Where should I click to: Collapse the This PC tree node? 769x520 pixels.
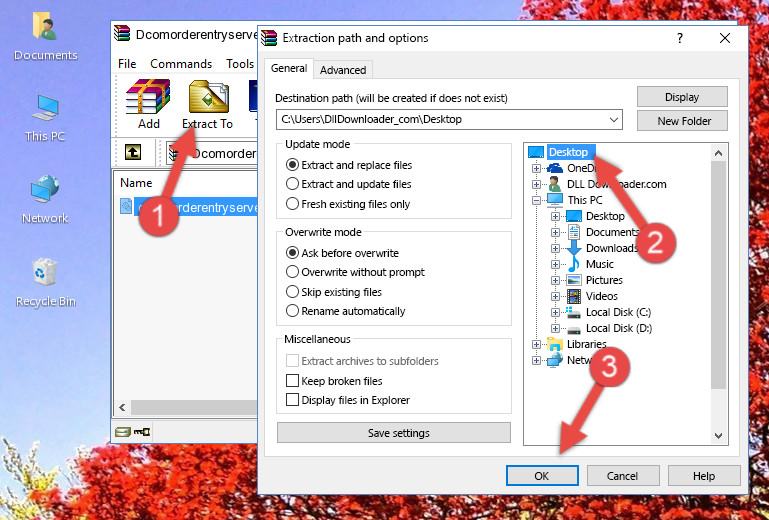pyautogui.click(x=536, y=200)
